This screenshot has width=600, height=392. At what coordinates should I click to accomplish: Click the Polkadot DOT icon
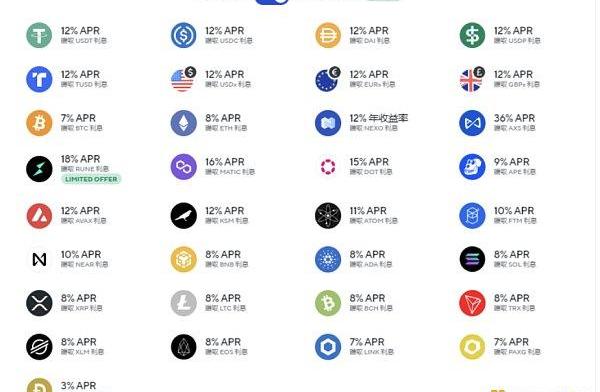[328, 167]
